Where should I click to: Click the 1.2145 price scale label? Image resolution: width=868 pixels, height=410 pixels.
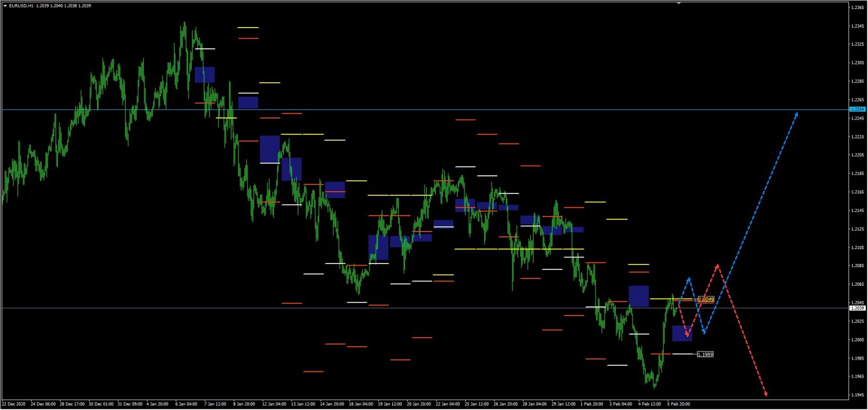pos(857,211)
